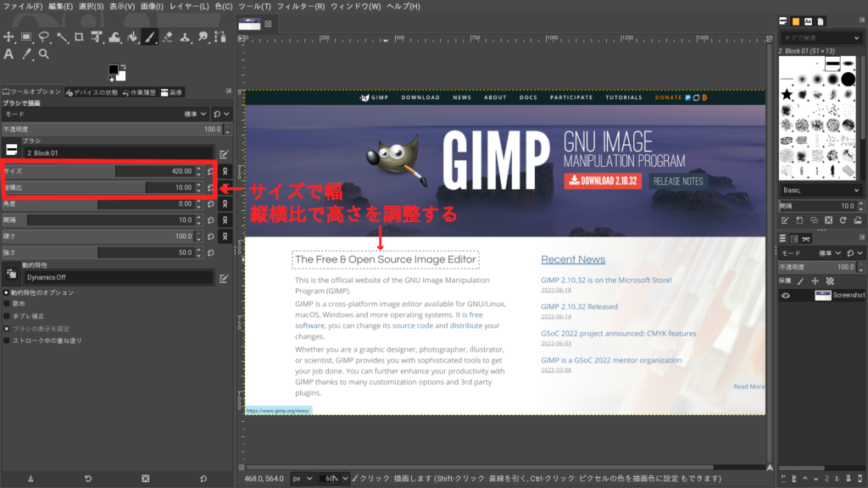
Task: Open the dynamics selector icon button
Action: coord(12,274)
